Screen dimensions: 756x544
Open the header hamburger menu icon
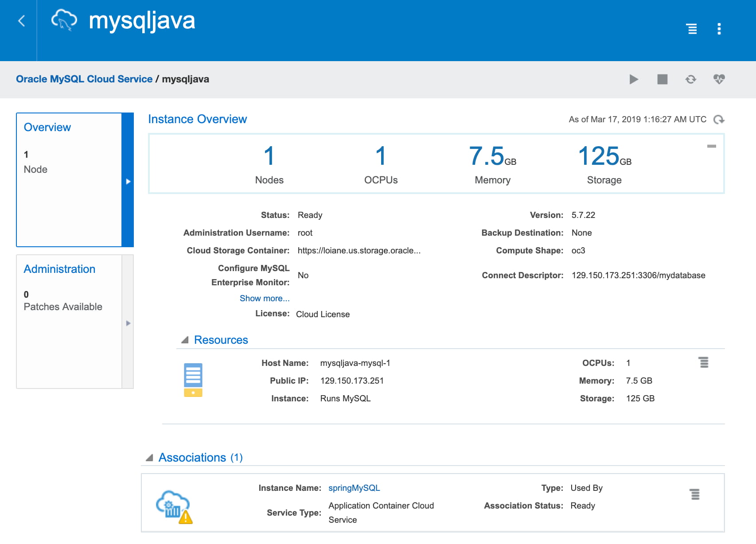692,29
